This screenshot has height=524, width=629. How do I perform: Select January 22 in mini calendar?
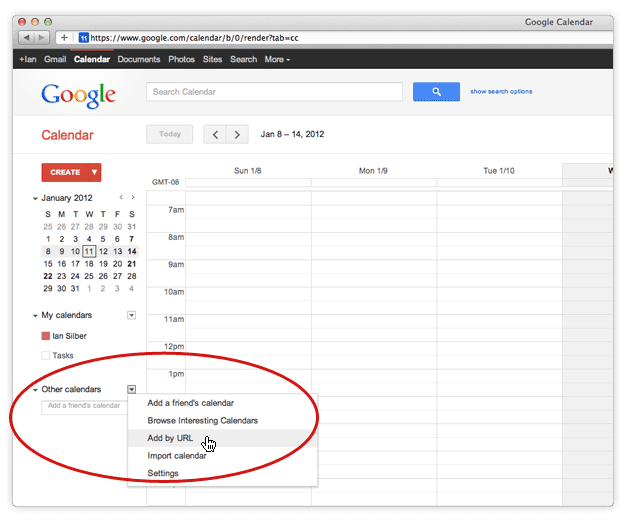tap(48, 276)
